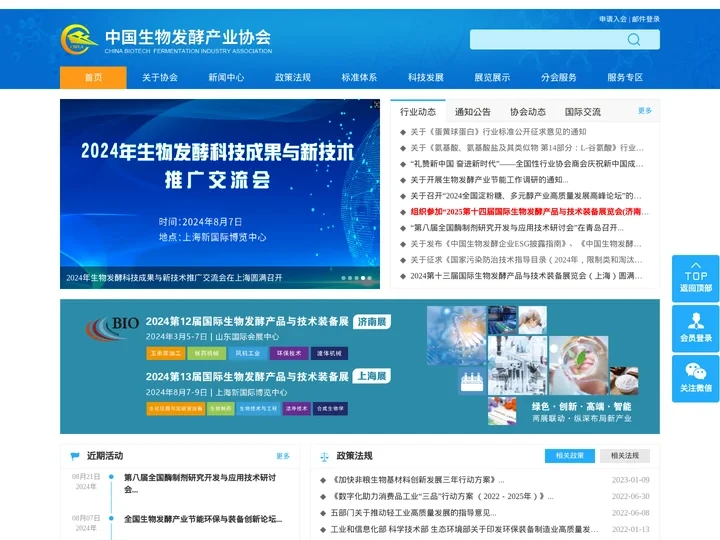Select the 相关政策 tab button

(x=570, y=456)
